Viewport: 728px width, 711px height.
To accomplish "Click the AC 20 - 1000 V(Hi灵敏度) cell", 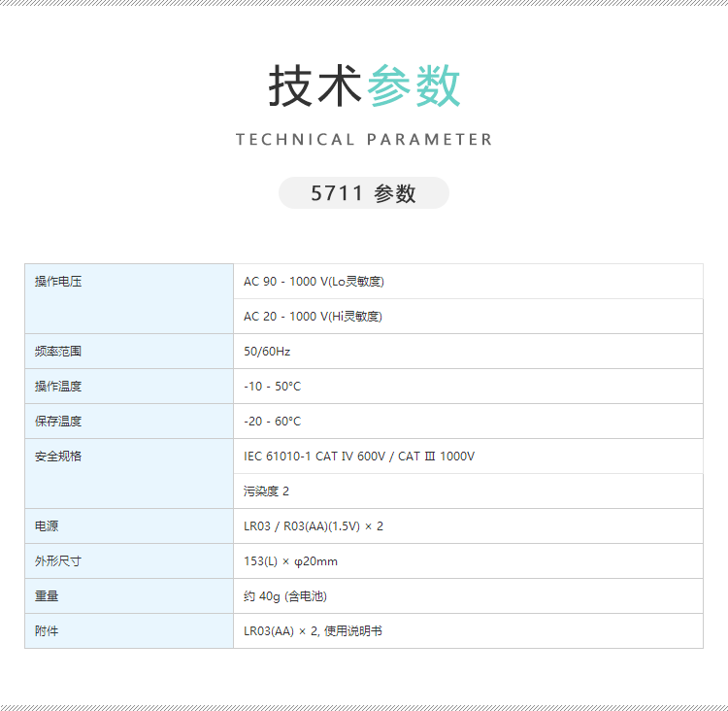I will [x=468, y=317].
